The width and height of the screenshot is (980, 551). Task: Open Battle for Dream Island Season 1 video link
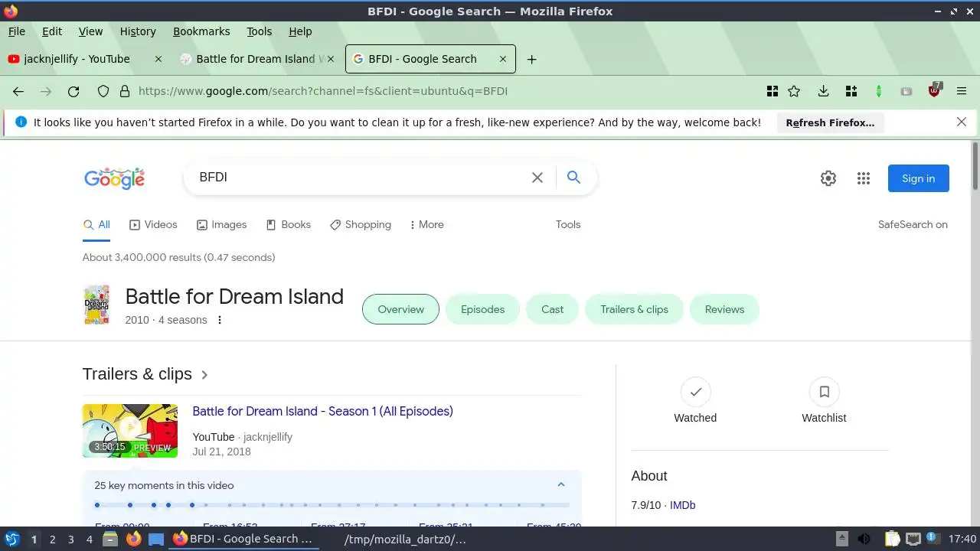pyautogui.click(x=322, y=411)
